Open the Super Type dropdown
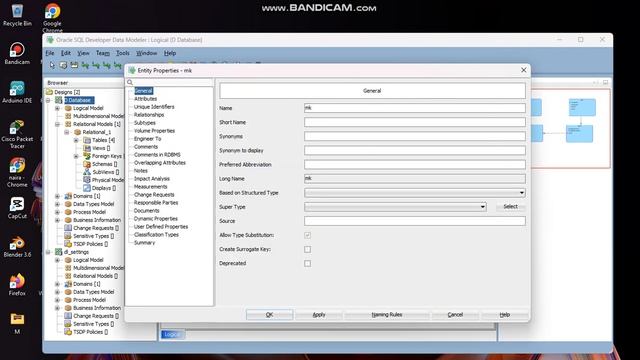This screenshot has height=360, width=640. (x=482, y=207)
